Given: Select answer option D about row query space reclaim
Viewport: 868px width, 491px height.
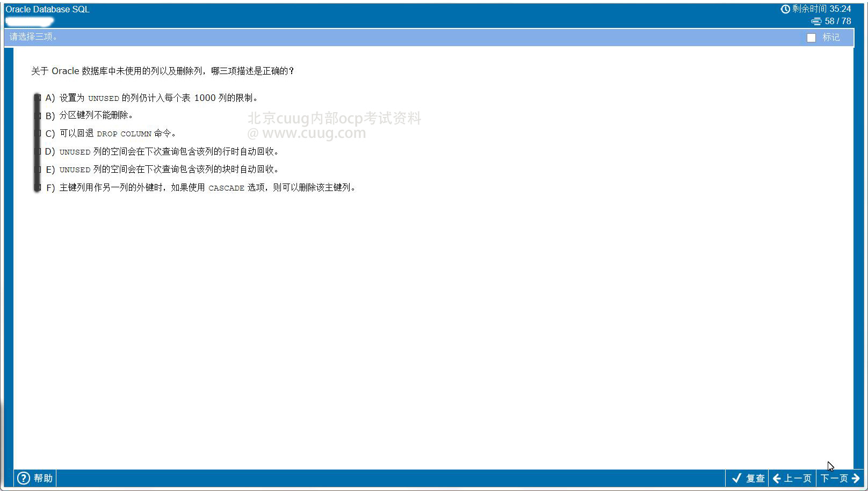Looking at the screenshot, I should 37,151.
